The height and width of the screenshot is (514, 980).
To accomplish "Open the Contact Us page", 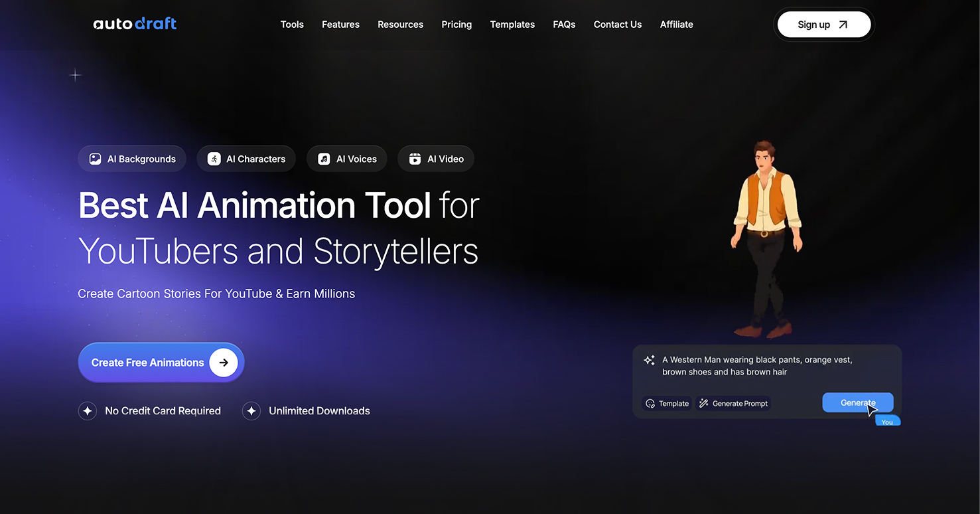I will 617,25.
